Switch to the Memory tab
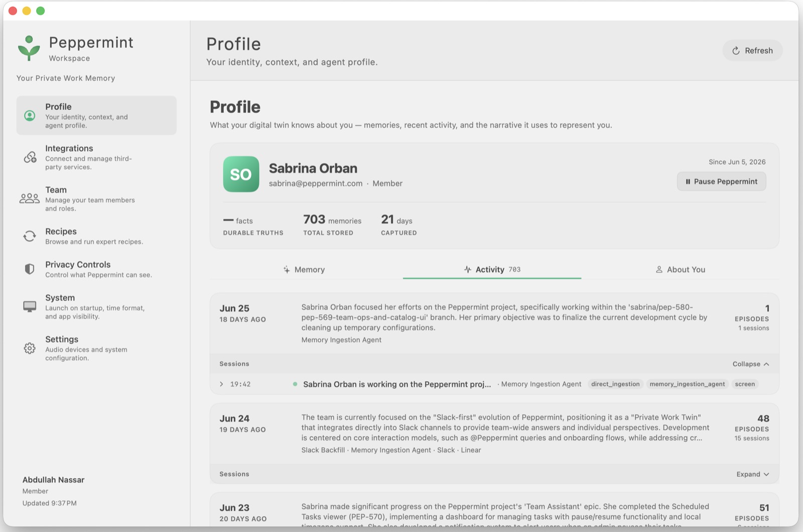This screenshot has height=532, width=803. pyautogui.click(x=304, y=270)
